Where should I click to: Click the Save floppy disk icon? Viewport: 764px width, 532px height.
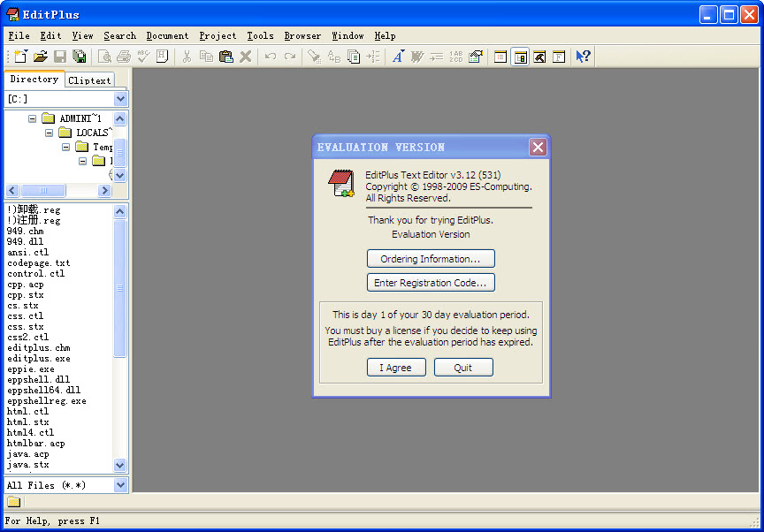pos(60,57)
